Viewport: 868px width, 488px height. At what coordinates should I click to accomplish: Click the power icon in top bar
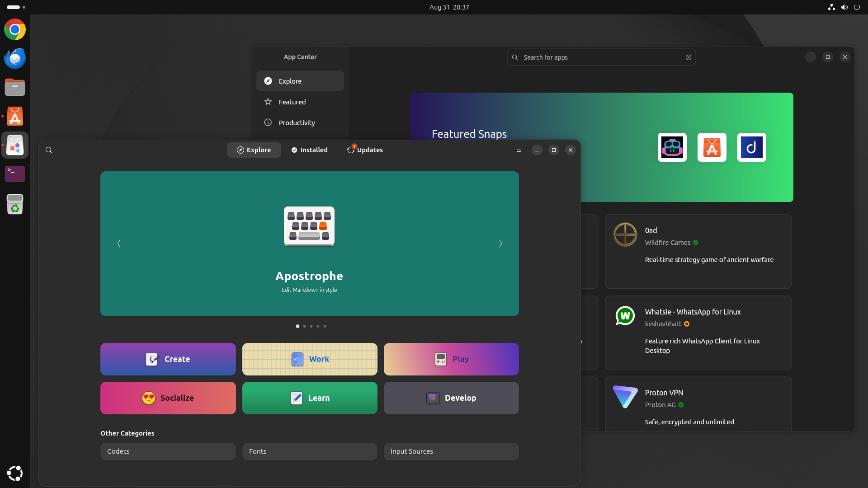pos(857,7)
